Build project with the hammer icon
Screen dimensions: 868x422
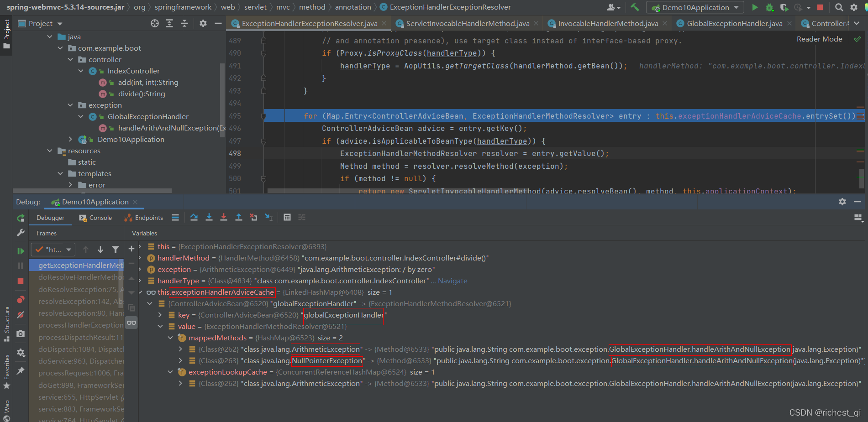point(635,7)
